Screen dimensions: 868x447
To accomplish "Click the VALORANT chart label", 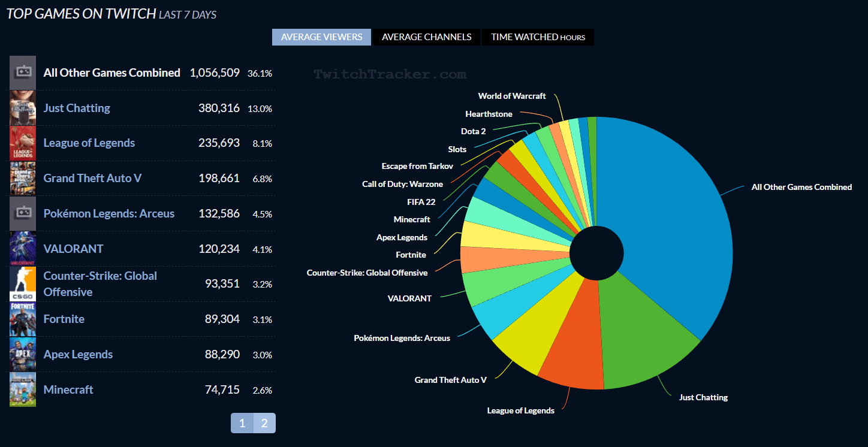I will click(x=409, y=298).
